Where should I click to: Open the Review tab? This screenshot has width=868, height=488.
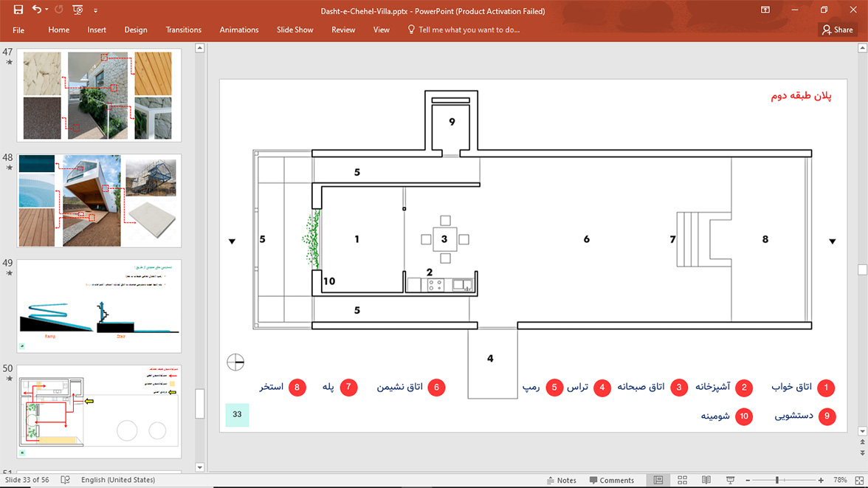click(x=343, y=30)
